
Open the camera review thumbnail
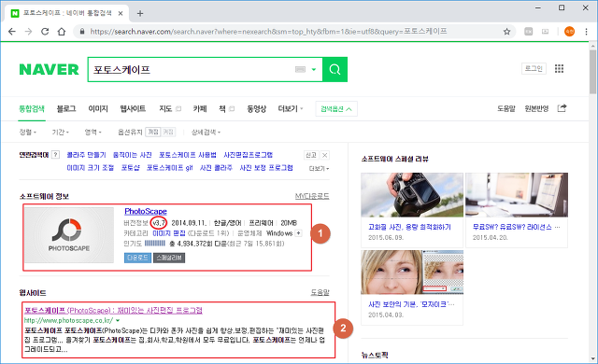pyautogui.click(x=412, y=195)
